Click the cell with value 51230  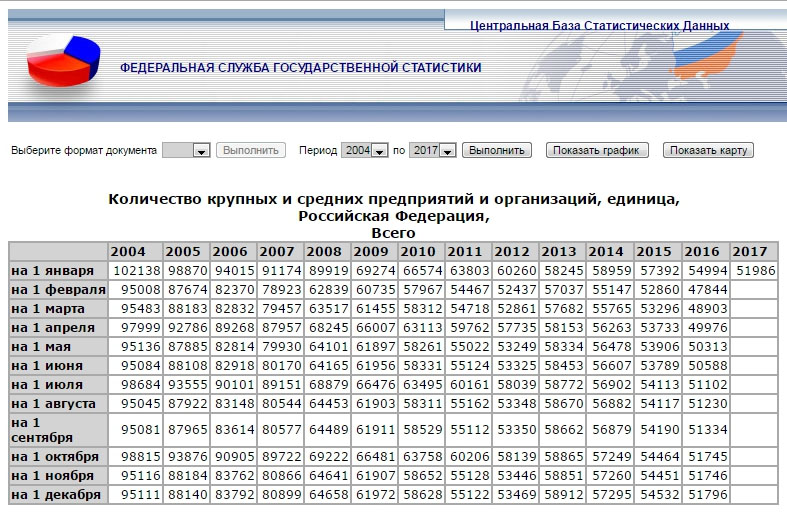706,404
